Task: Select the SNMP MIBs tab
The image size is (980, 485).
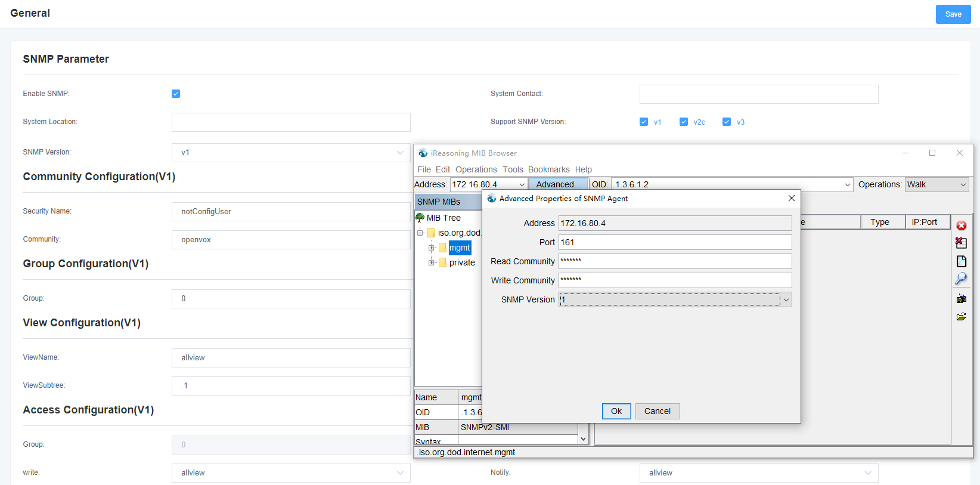Action: click(447, 202)
